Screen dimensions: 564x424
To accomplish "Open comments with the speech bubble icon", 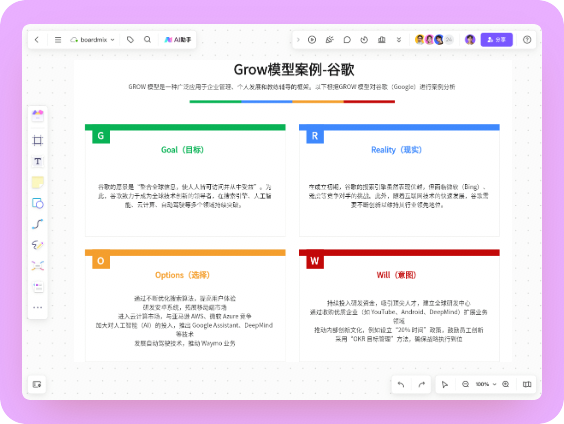I will (347, 40).
